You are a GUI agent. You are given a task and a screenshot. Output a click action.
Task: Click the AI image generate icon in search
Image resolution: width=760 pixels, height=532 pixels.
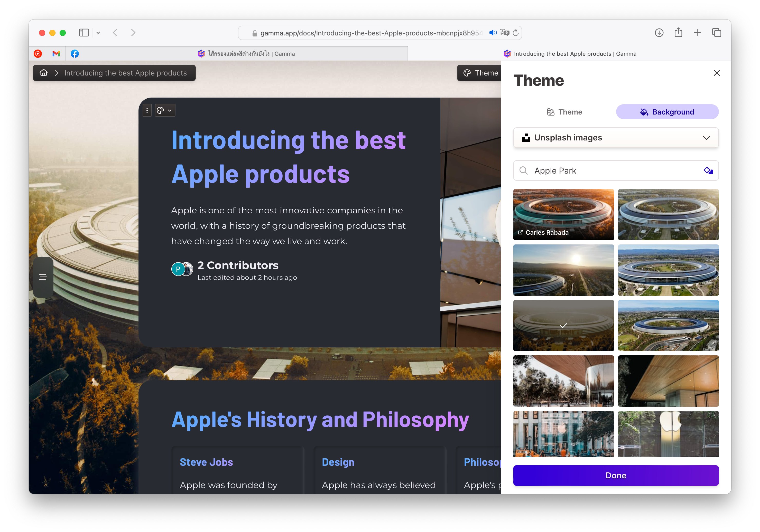[708, 171]
